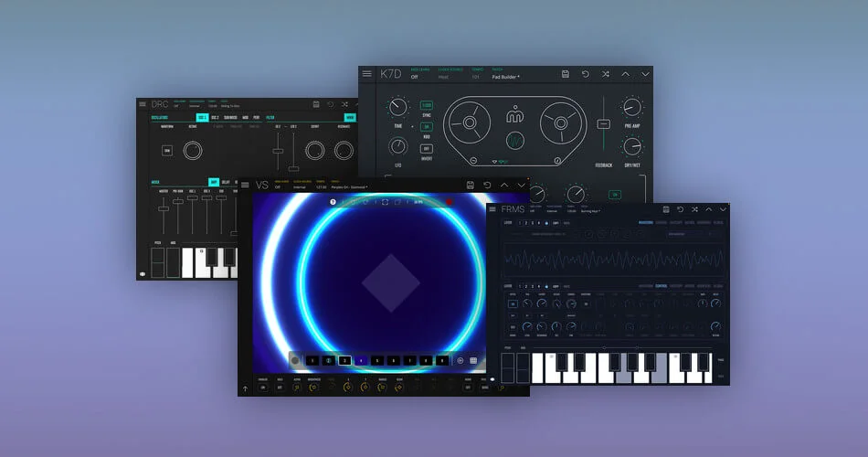Click the K7D LFO knob
This screenshot has width=868, height=457.
click(397, 146)
